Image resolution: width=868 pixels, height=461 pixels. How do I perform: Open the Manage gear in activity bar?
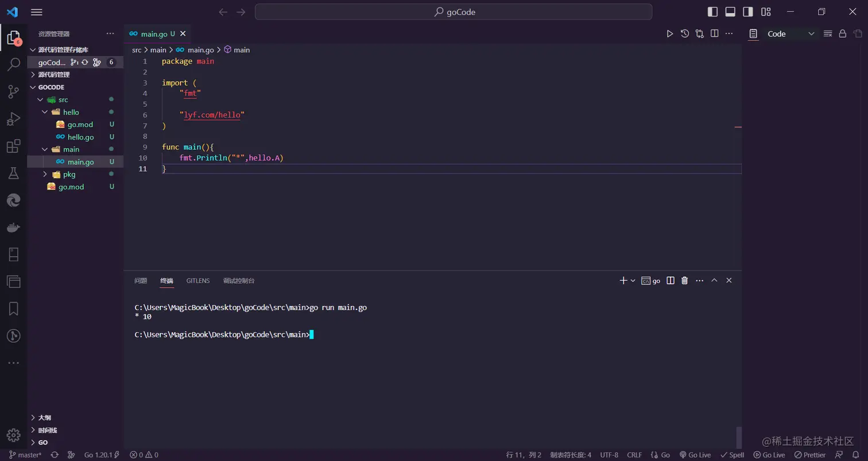[x=13, y=435]
